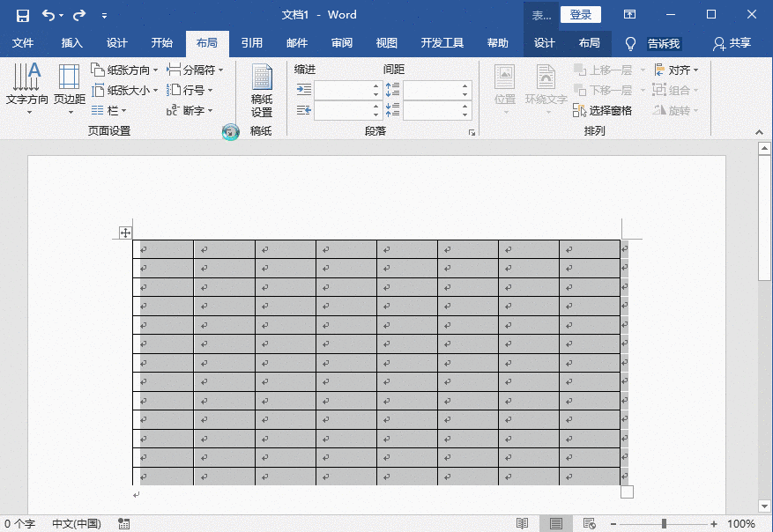Switch to the 插入 ribbon tab
The image size is (773, 532).
(x=71, y=42)
